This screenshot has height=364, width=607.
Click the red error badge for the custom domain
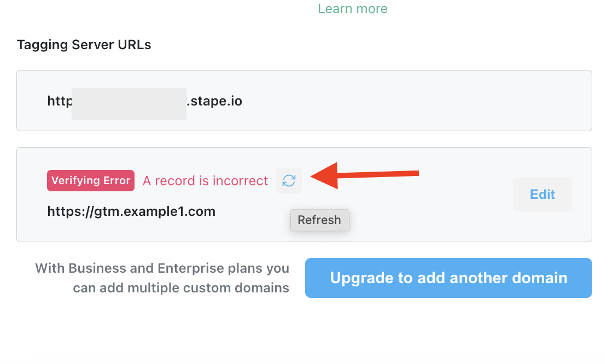coord(90,180)
